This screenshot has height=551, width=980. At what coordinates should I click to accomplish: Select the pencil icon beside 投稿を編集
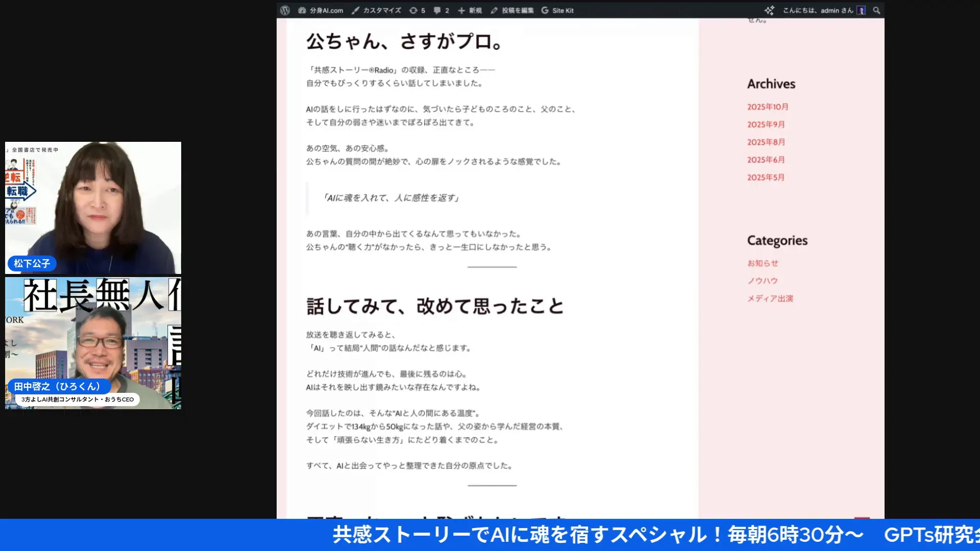pos(494,10)
